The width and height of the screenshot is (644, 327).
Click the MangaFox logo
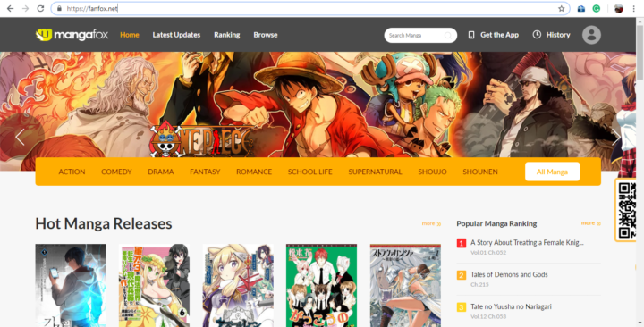72,35
